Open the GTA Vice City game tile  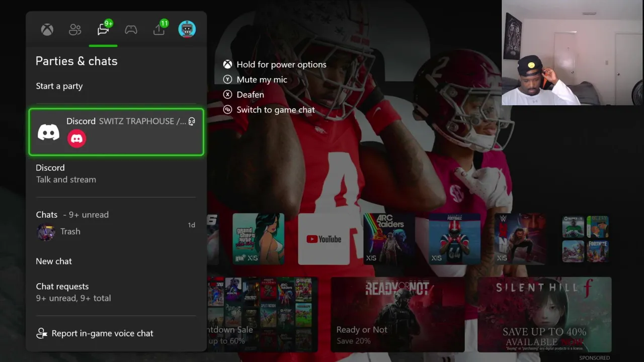(259, 239)
